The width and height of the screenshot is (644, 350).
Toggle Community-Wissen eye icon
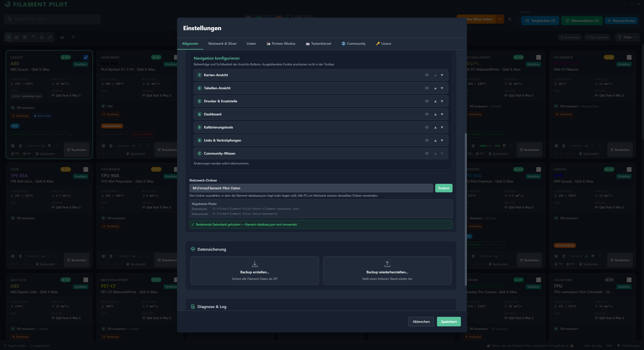tap(427, 153)
